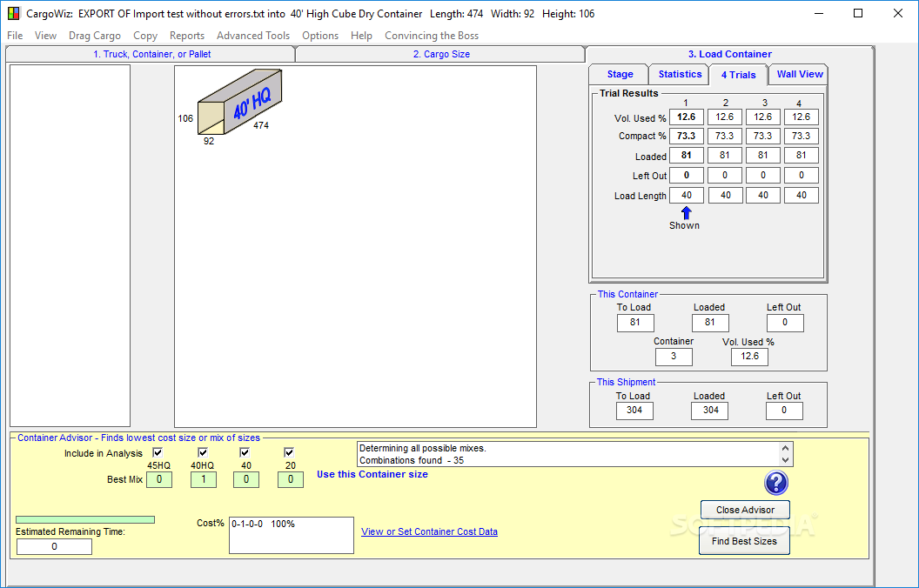The image size is (919, 588).
Task: Toggle the 45HQ include checkbox
Action: pyautogui.click(x=158, y=452)
